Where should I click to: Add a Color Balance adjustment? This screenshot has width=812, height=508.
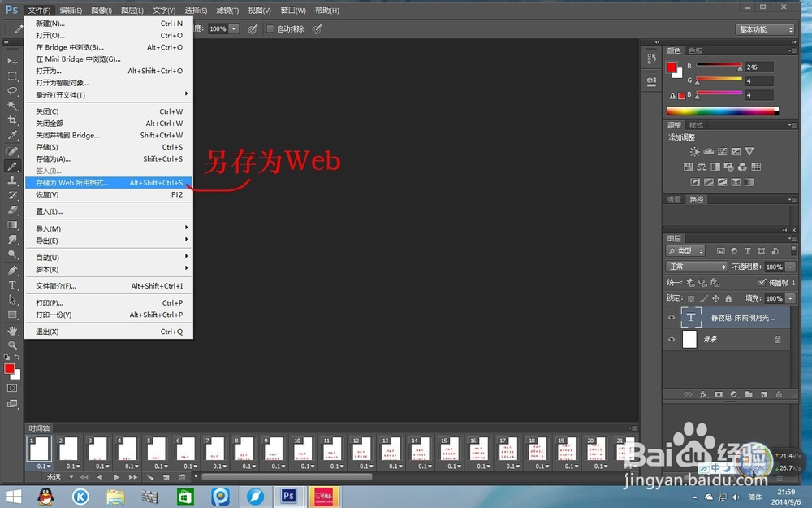(702, 167)
